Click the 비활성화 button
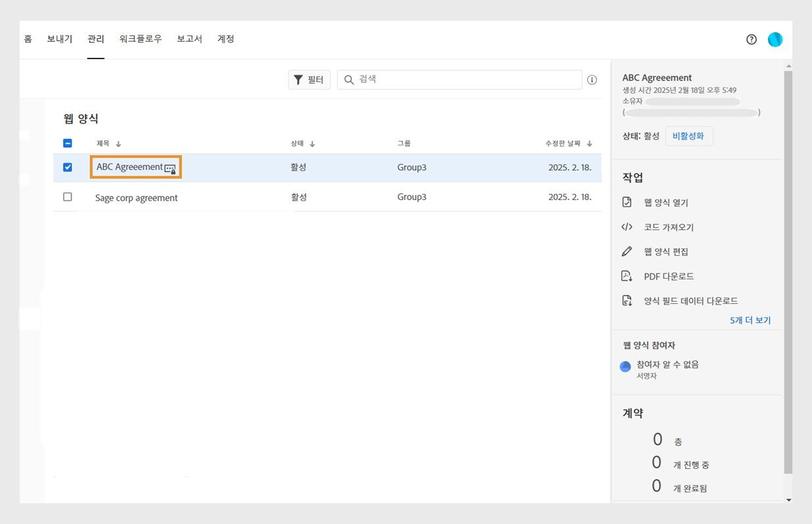This screenshot has height=524, width=812. (688, 136)
